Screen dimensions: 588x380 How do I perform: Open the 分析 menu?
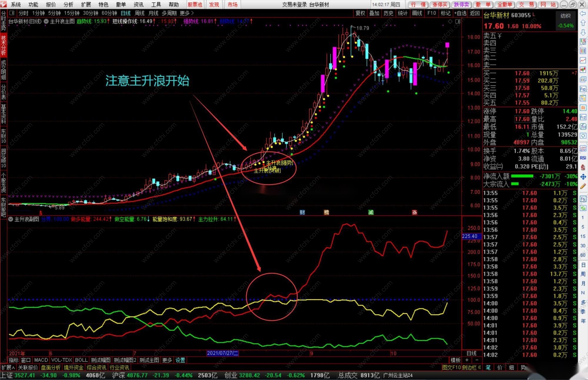tap(68, 4)
